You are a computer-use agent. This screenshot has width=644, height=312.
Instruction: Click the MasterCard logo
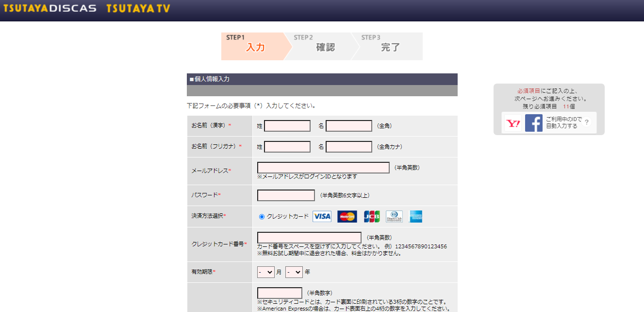click(x=347, y=216)
